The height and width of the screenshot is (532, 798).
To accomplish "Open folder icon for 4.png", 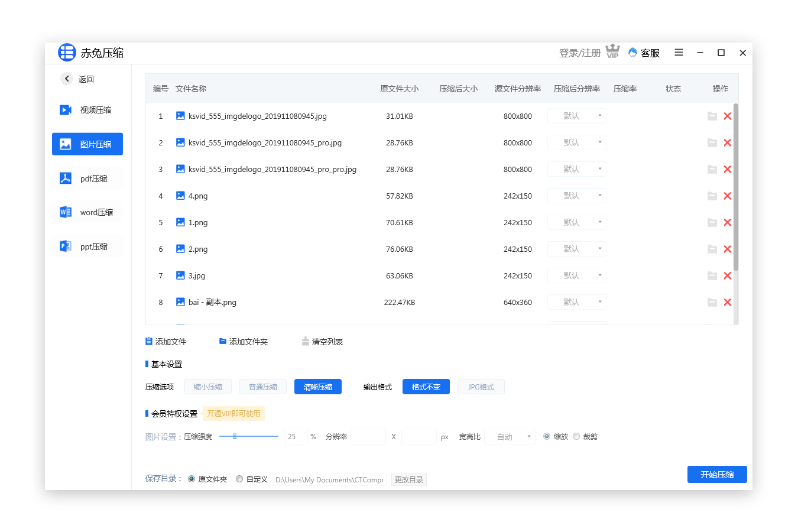I will tap(712, 196).
